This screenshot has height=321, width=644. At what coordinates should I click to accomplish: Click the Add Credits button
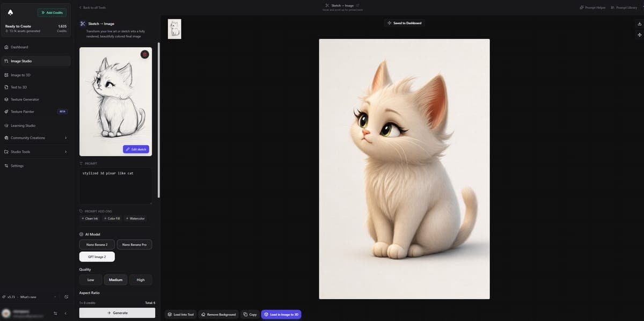[52, 12]
